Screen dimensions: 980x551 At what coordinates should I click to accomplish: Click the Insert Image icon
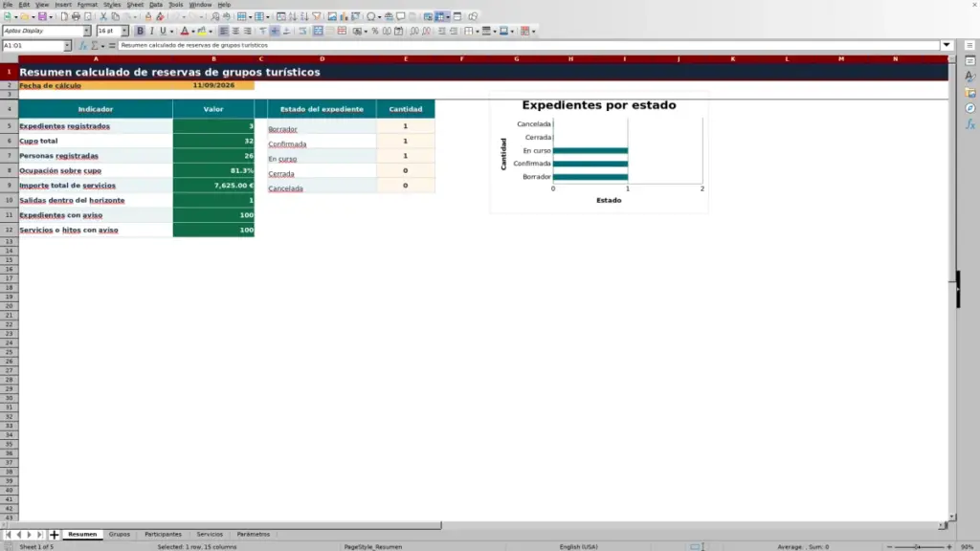tap(332, 16)
